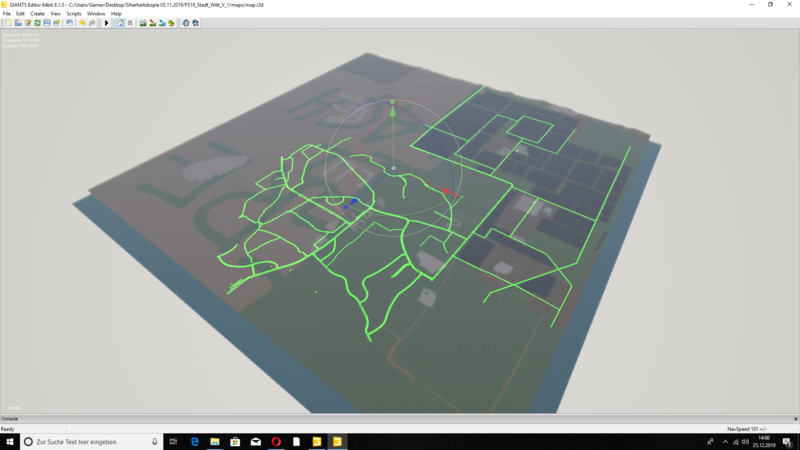Viewport: 800px width, 450px height.
Task: Open Microsoft Edge from the taskbar
Action: tap(195, 441)
